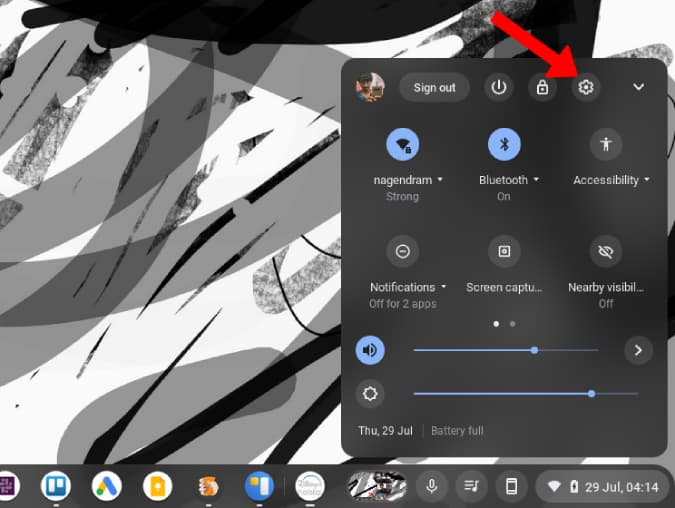Open the holding space screenshot preview tray
675x508 pixels.
coord(377,486)
